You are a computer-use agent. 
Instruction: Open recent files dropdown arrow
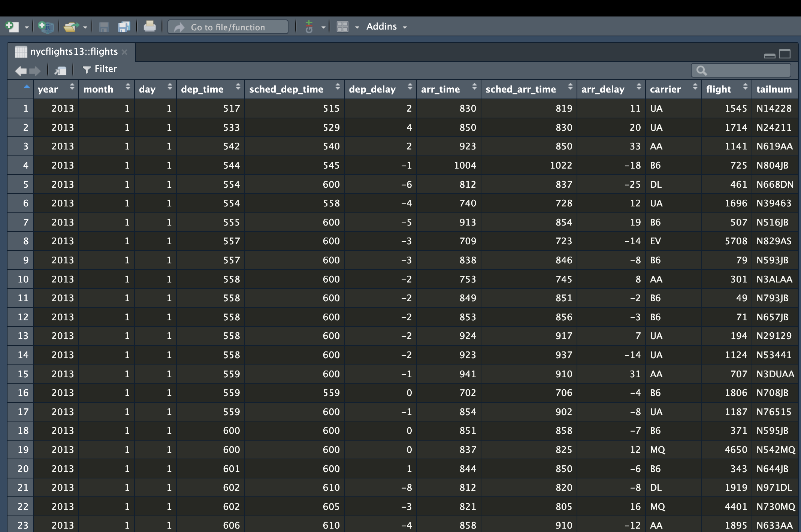85,27
